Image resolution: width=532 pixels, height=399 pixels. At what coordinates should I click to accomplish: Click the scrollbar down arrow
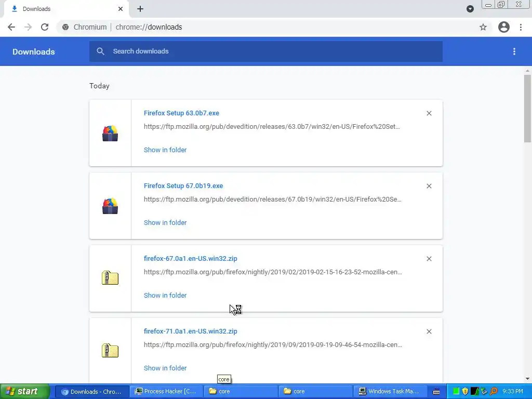click(x=527, y=379)
